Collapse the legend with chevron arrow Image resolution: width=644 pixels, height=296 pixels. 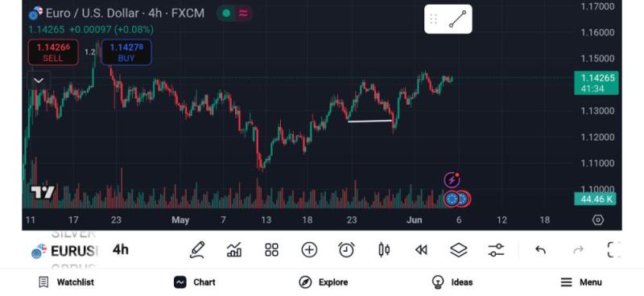click(x=39, y=80)
